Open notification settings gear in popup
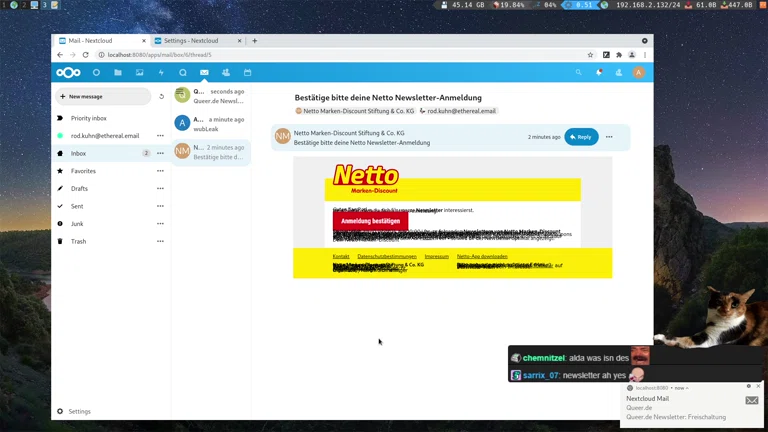768x432 pixels. pyautogui.click(x=748, y=386)
